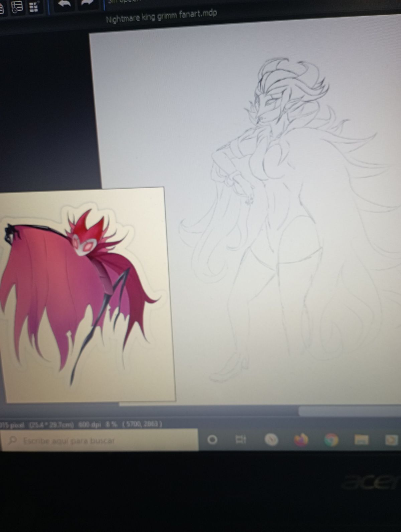Viewport: 401px width, 532px height.
Task: Click the list-with-gear toolbar icon
Action: click(x=17, y=7)
